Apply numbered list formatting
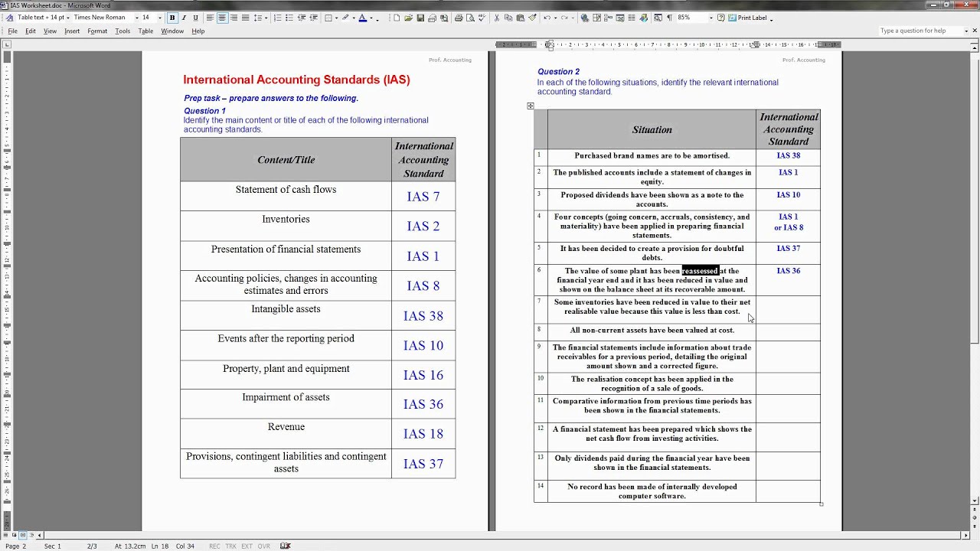The width and height of the screenshot is (980, 551). pyautogui.click(x=278, y=18)
